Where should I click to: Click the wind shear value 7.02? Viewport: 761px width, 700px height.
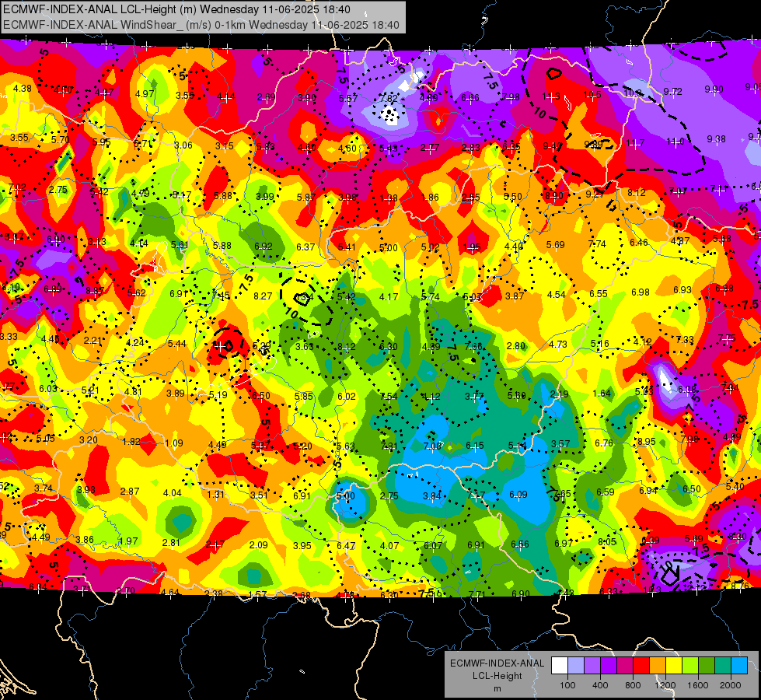[x=17, y=187]
